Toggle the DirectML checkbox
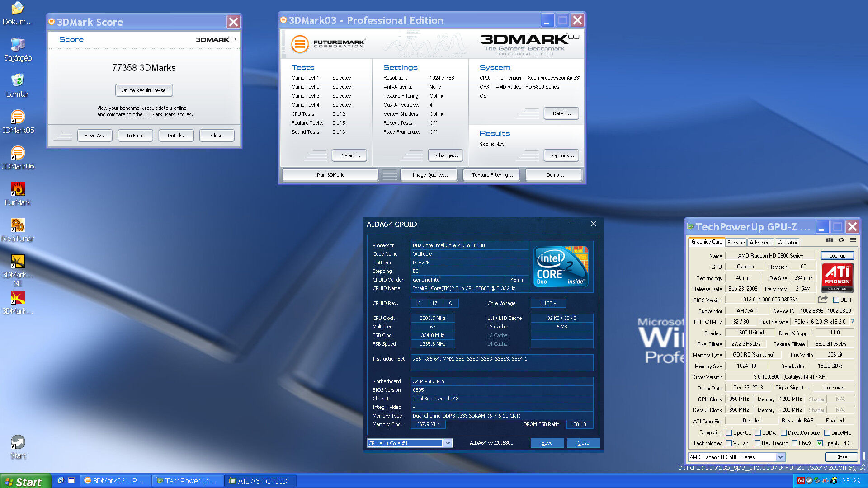Image resolution: width=868 pixels, height=488 pixels. coord(827,433)
